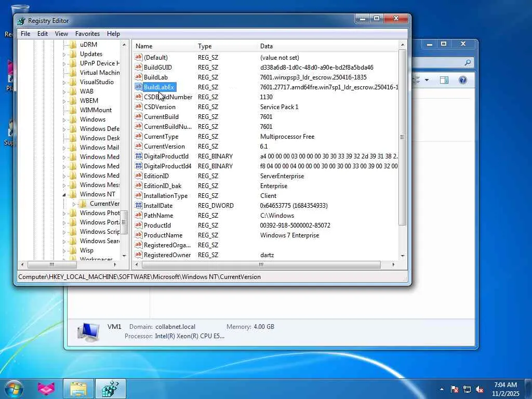
Task: Select the CSDBuildNumber value
Action: [x=168, y=97]
